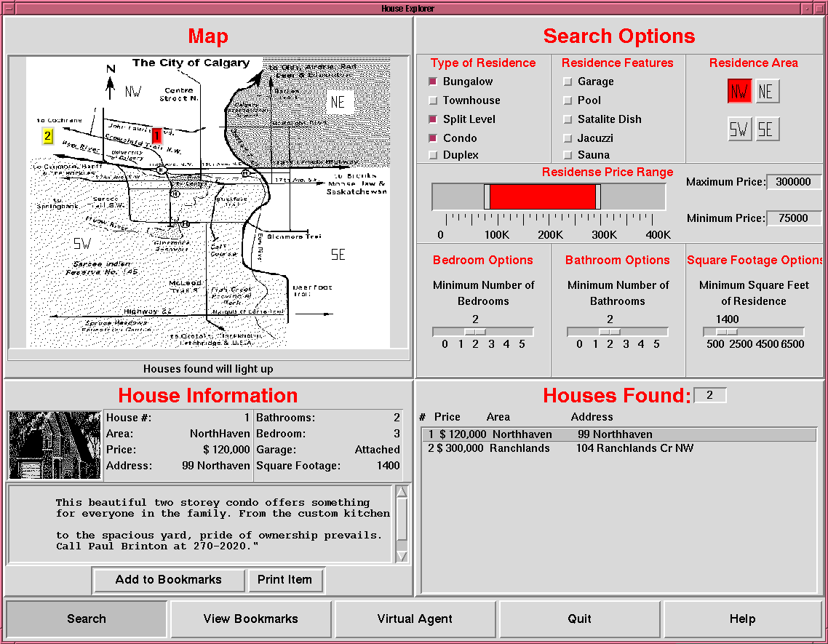Select the 99 Northhaven result row
Viewport: 828px width, 644px height.
click(619, 434)
